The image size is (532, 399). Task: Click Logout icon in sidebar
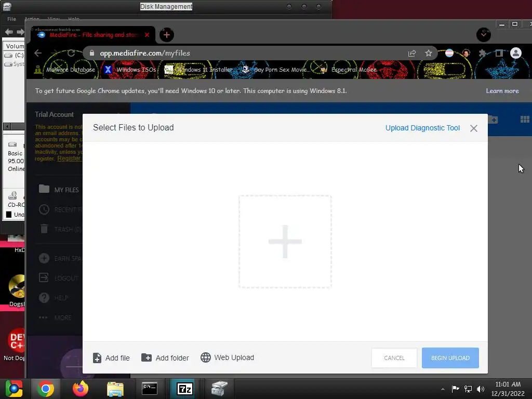(44, 278)
